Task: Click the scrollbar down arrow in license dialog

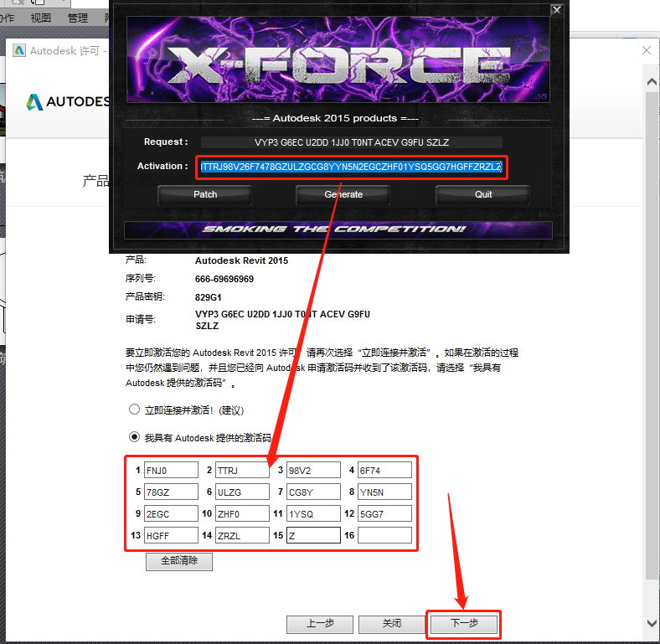Action: (652, 623)
